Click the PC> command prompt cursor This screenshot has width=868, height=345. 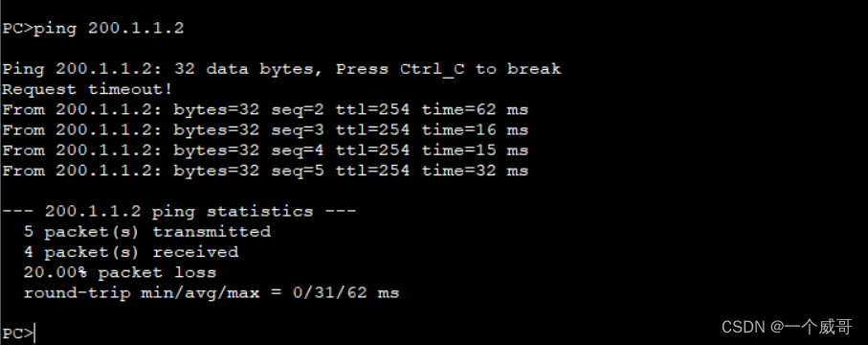click(x=18, y=333)
